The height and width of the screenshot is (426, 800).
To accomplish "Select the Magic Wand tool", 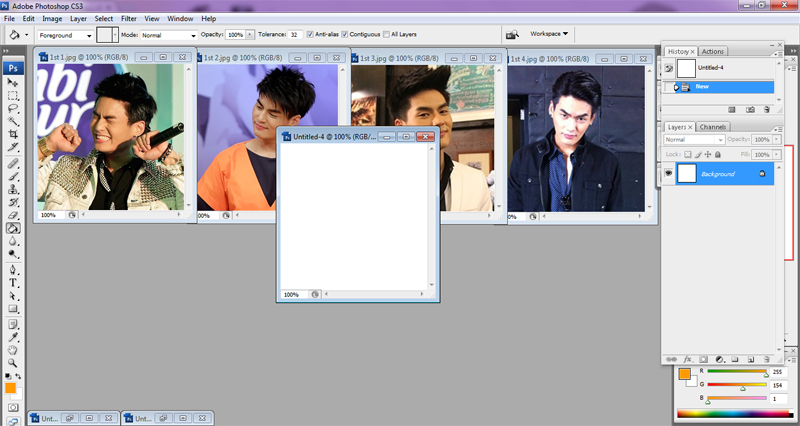I will pyautogui.click(x=13, y=121).
